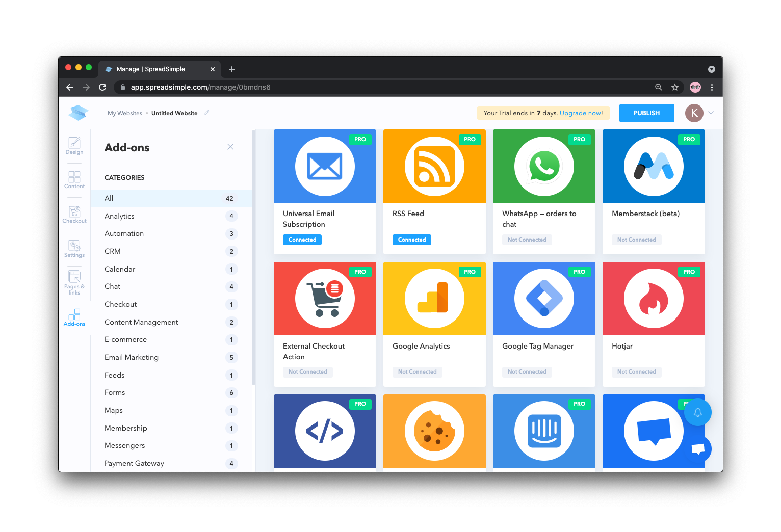Click the SpreadSimple logo

pos(79,113)
